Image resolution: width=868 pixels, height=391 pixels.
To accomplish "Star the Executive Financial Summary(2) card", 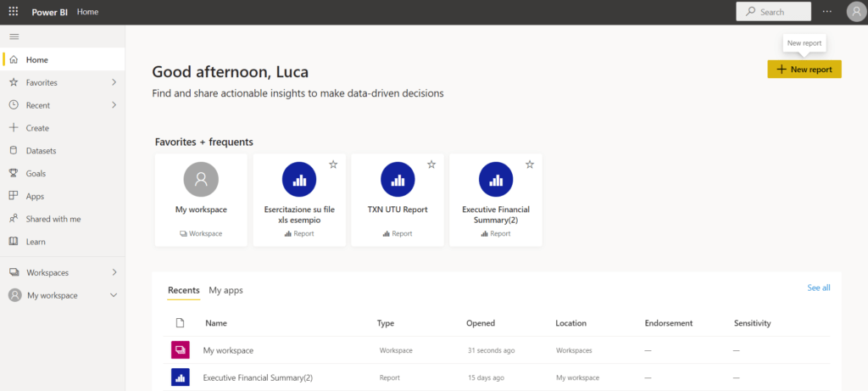I will [529, 165].
